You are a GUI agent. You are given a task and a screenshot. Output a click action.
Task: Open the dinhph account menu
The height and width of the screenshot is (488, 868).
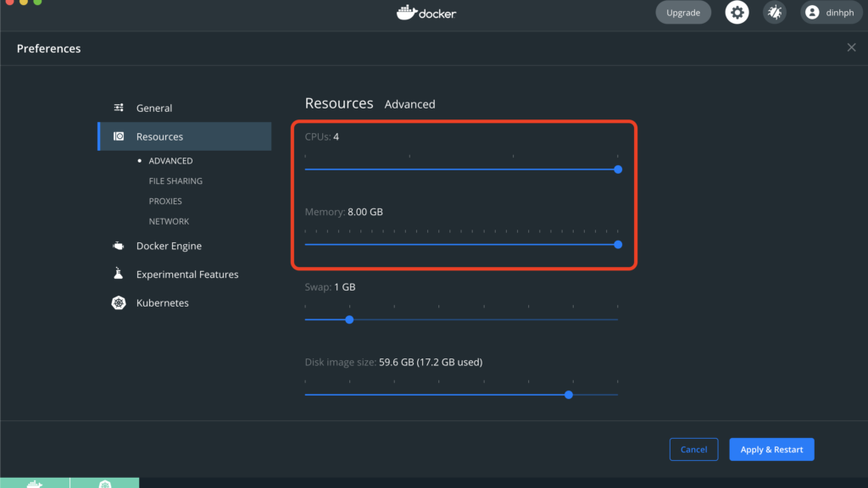point(830,12)
